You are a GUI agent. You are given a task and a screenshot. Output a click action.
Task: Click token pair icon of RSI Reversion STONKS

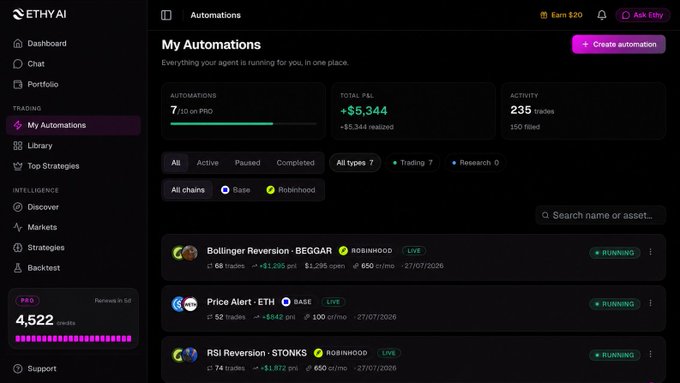pos(185,355)
